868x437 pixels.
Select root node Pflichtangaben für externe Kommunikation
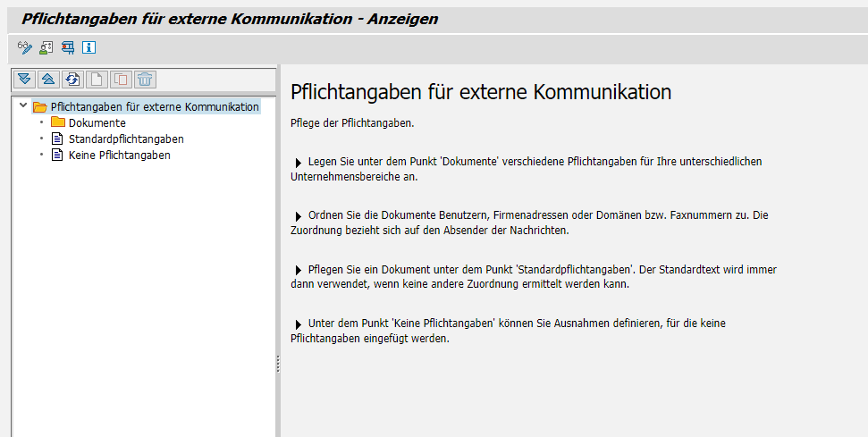[x=154, y=106]
